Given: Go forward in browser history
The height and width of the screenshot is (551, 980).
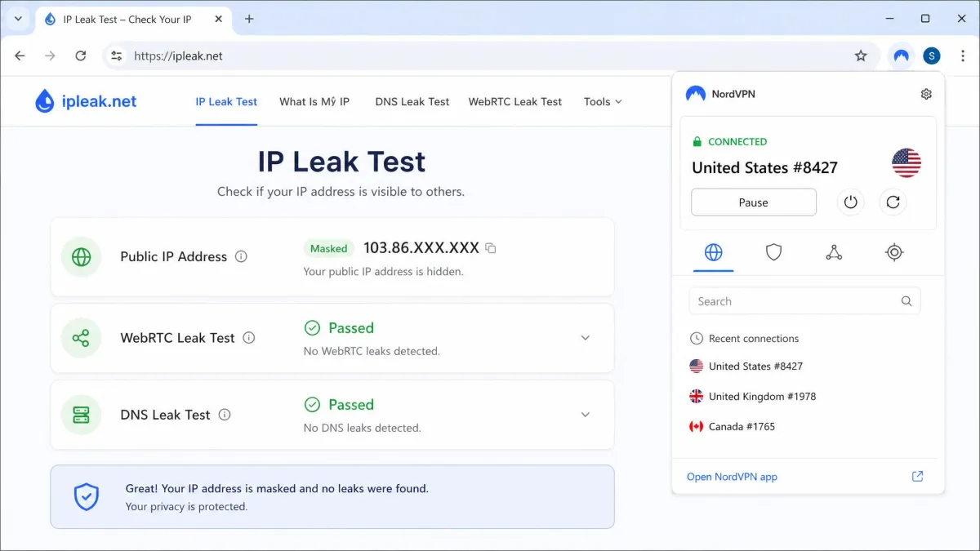Looking at the screenshot, I should (x=50, y=56).
